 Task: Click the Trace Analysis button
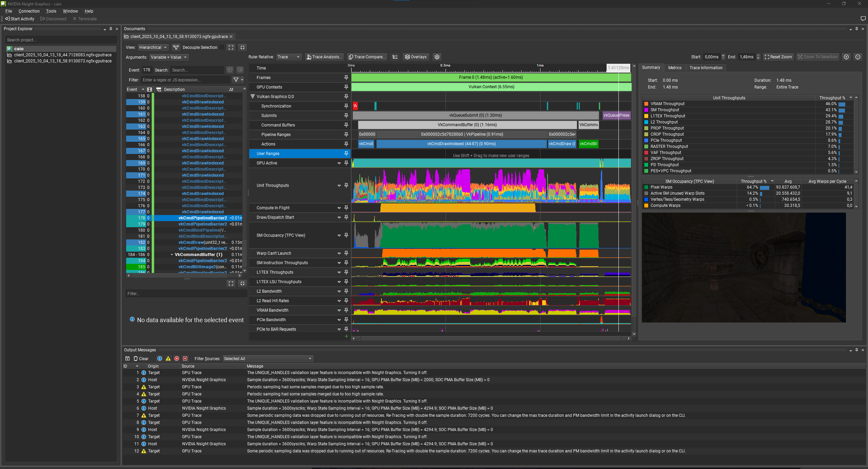[x=324, y=57]
